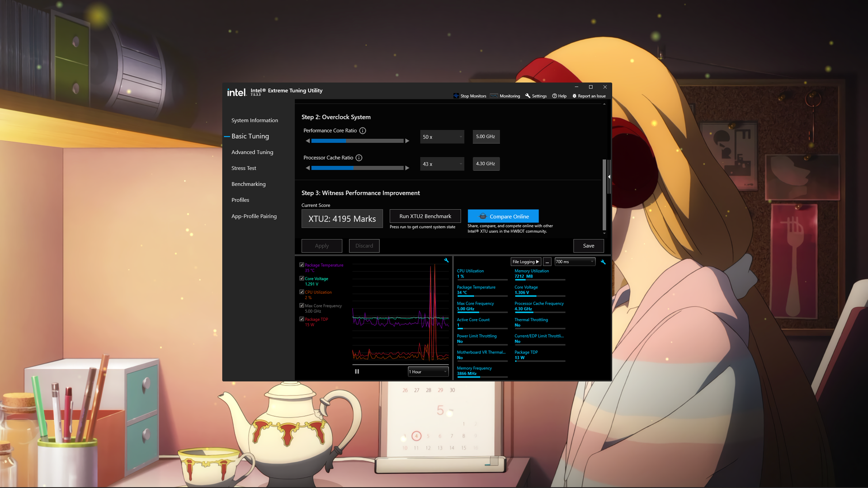Open the 50 x core ratio dropdown

pos(442,137)
